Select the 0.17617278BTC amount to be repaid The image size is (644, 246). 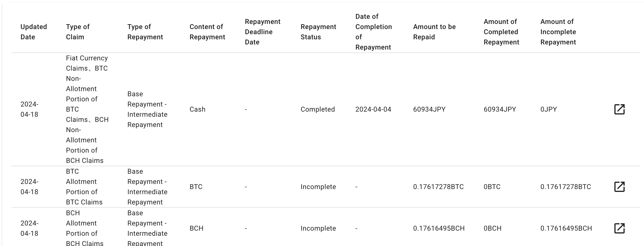[438, 187]
